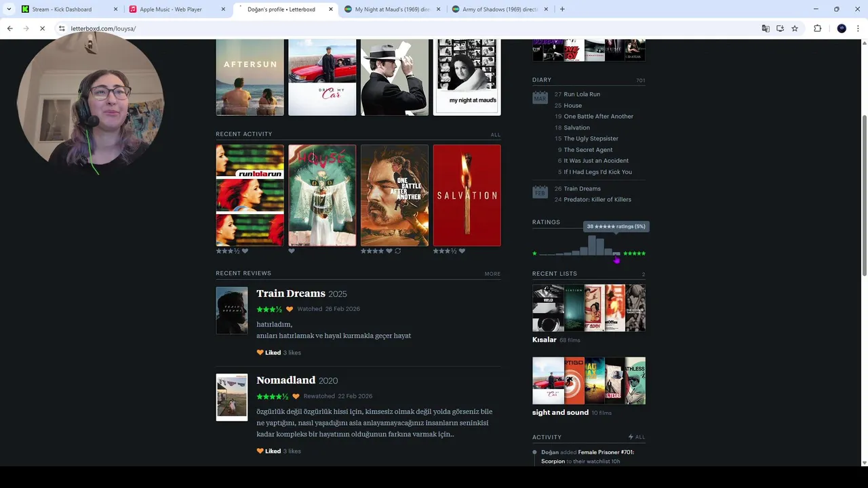Viewport: 868px width, 488px height.
Task: Click the address bar URL letterboxd.com/louysa/
Action: [103, 28]
